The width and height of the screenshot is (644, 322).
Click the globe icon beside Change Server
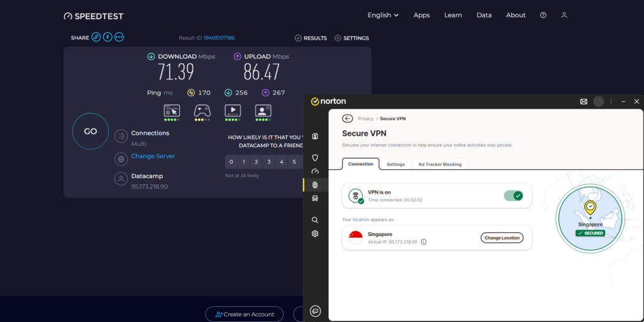[x=121, y=158]
